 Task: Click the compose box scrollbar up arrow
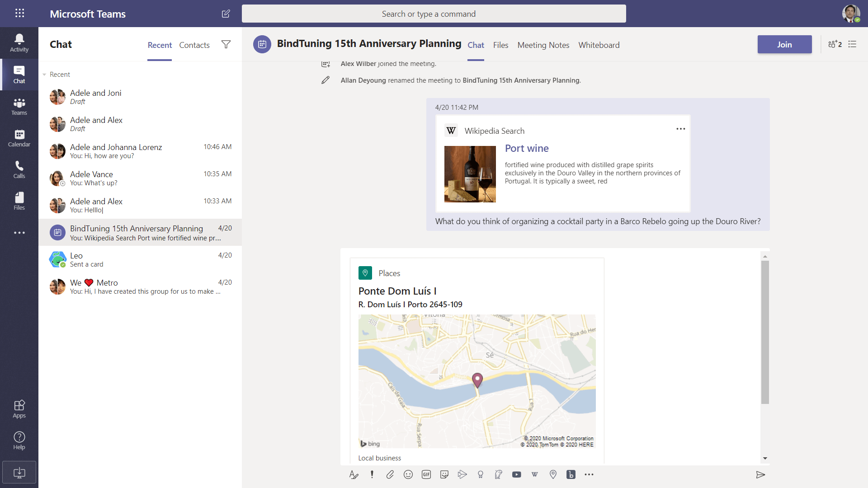click(765, 256)
